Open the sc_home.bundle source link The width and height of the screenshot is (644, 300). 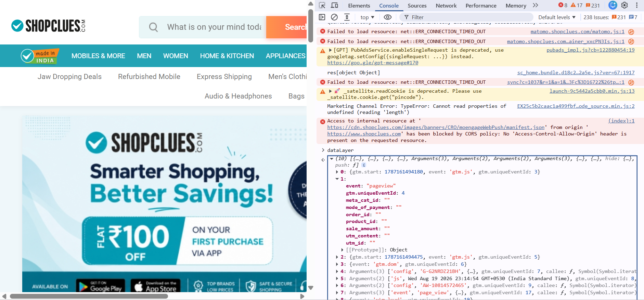click(x=576, y=73)
